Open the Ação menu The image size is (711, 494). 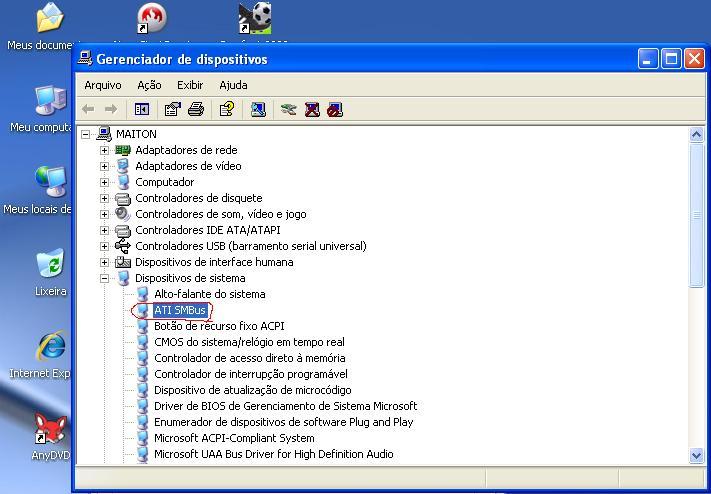(x=149, y=85)
